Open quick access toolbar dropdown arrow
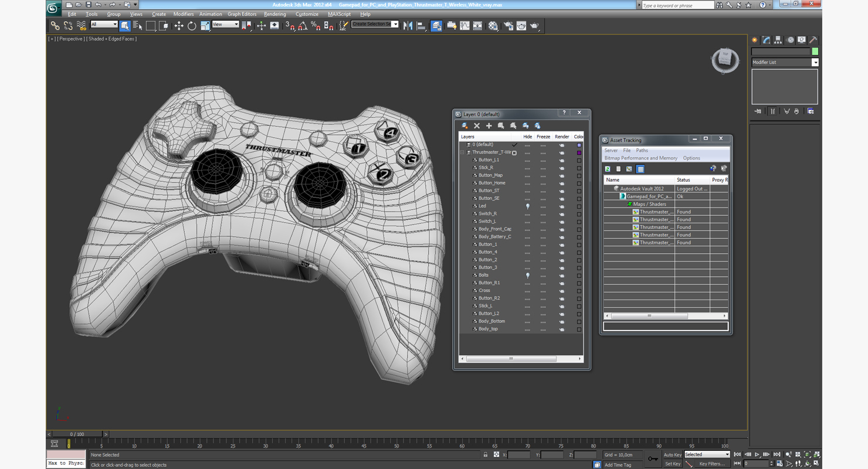This screenshot has height=469, width=868. click(135, 5)
